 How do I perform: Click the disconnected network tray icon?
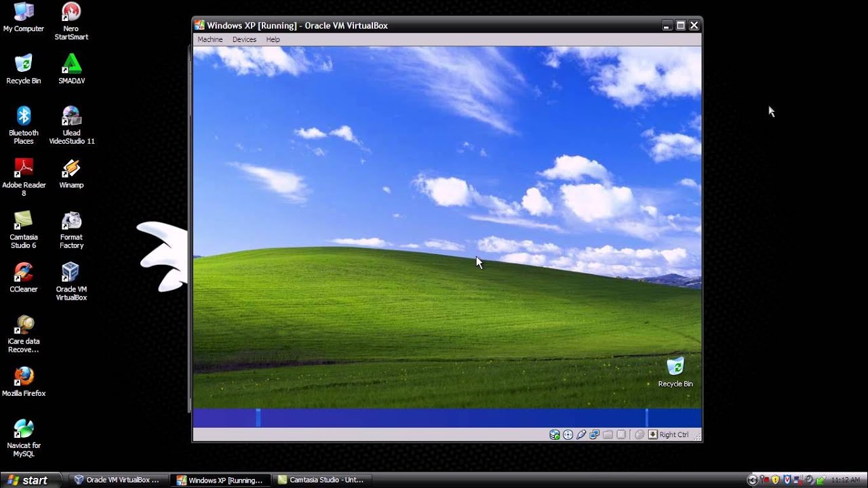[x=799, y=480]
